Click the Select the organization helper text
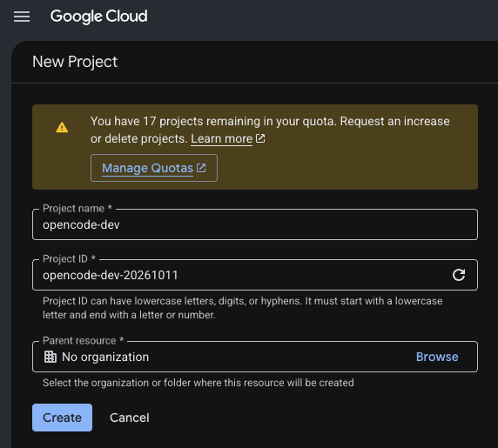Viewport: 498px width, 448px height. 199,383
